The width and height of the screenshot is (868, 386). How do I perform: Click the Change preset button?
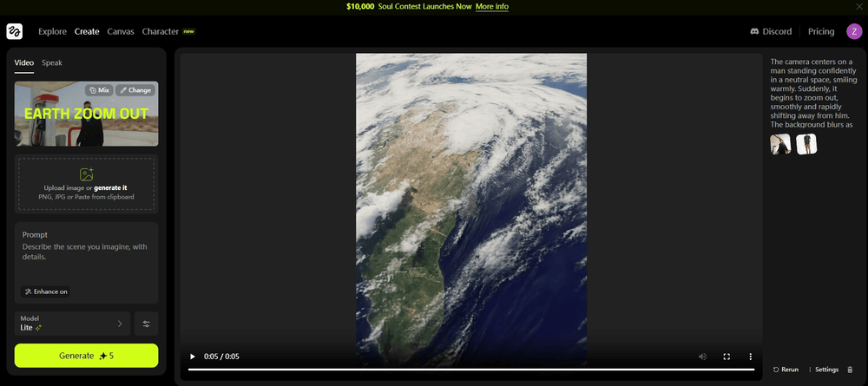(135, 90)
